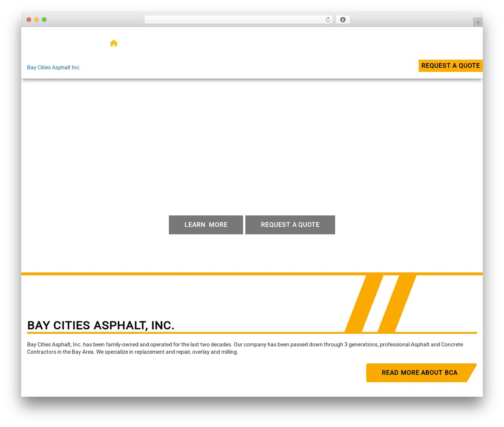Viewport: 504px width, 427px height.
Task: Minimize the window with the yellow button
Action: (x=37, y=20)
